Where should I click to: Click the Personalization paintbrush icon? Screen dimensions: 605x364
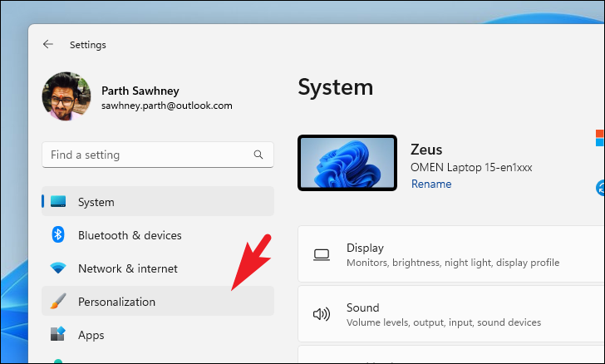point(58,301)
